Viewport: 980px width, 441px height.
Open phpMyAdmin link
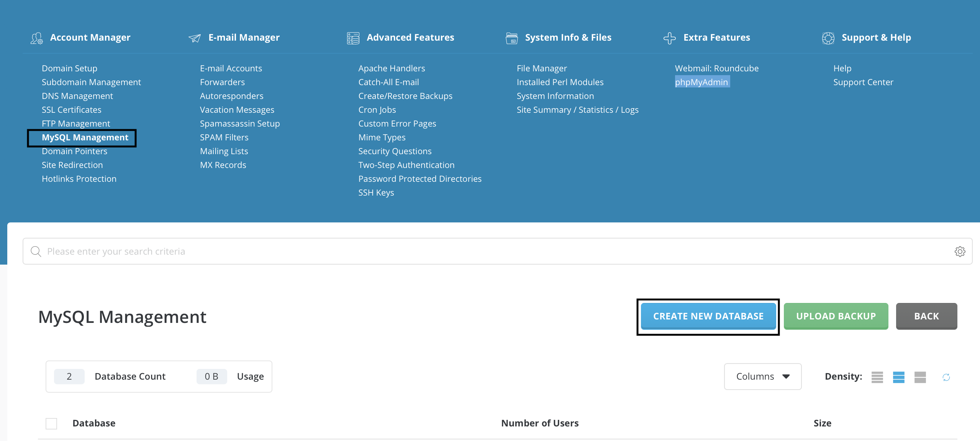pos(701,82)
